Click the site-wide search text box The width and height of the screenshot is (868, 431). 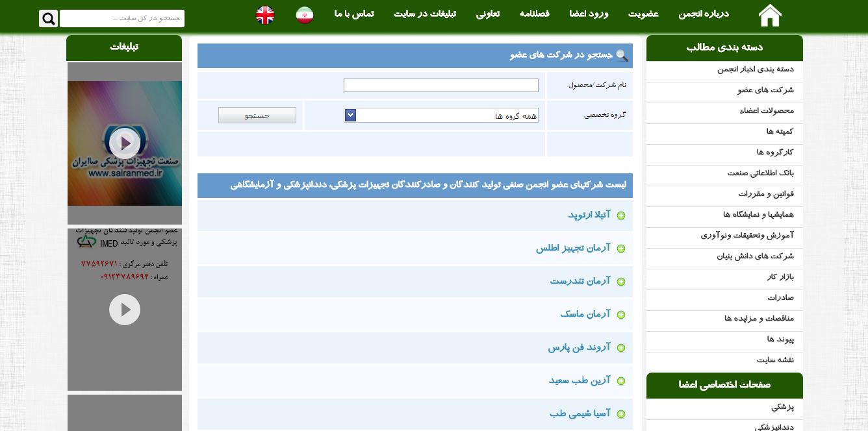(x=122, y=18)
